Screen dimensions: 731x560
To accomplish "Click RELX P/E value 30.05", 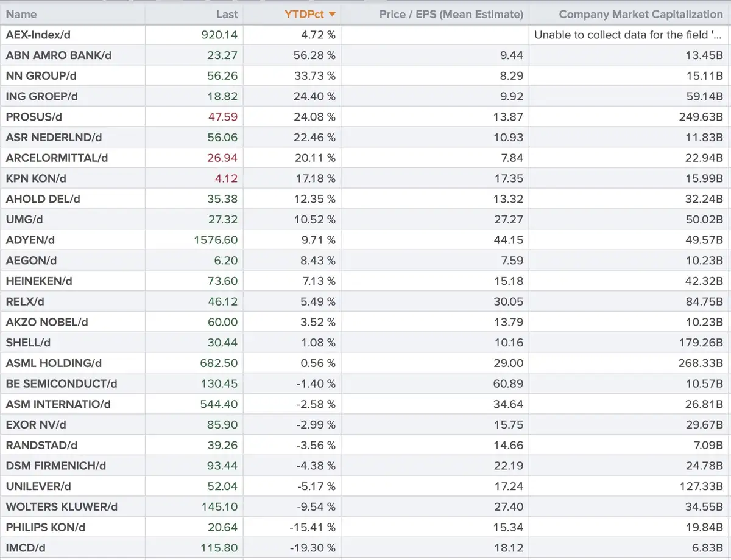I will click(509, 302).
